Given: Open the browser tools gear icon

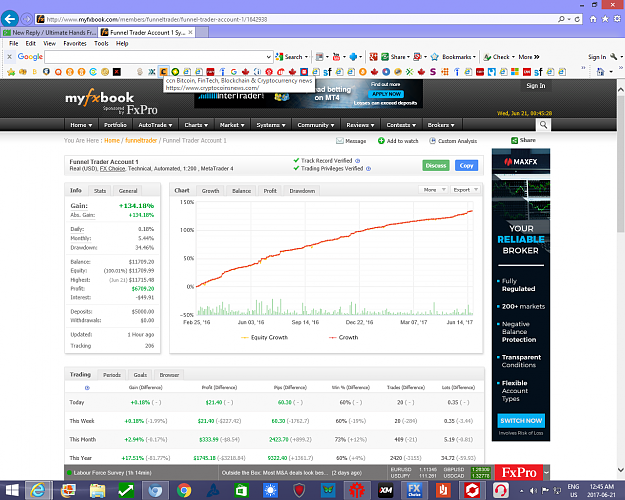Looking at the screenshot, I should pyautogui.click(x=617, y=19).
